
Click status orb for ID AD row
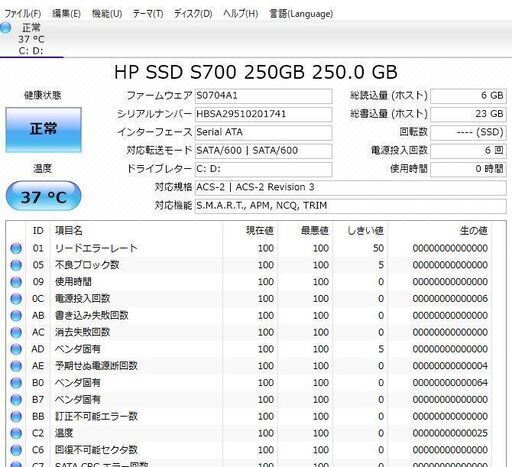(16, 349)
